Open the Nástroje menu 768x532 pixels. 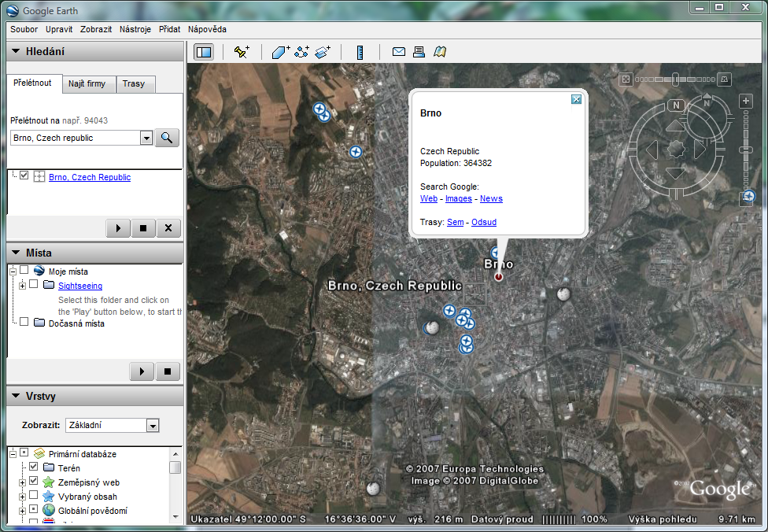[x=135, y=29]
